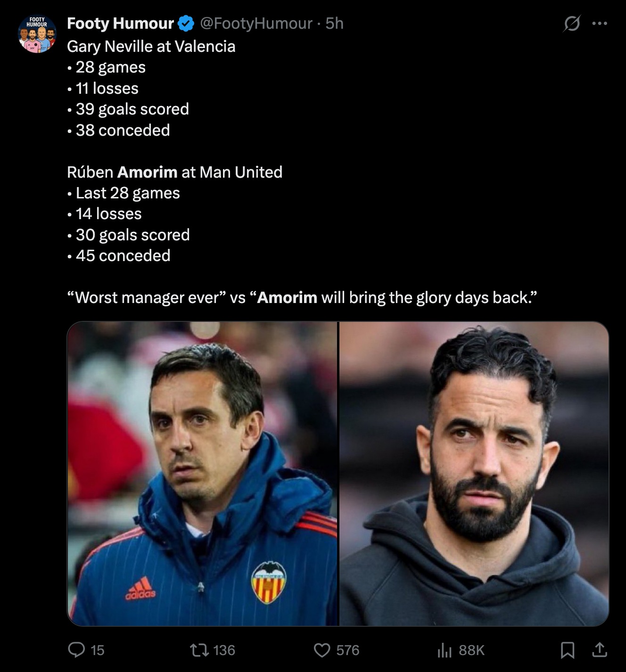Open Amorim photo on right
The width and height of the screenshot is (626, 672).
tap(474, 474)
